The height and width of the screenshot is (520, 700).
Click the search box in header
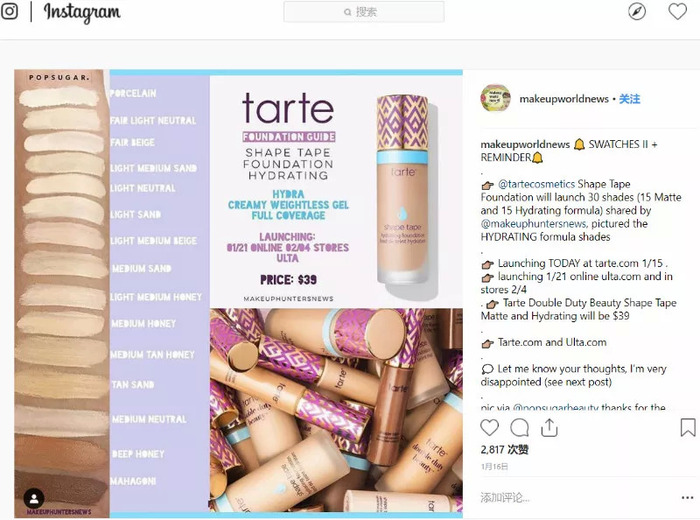point(364,12)
